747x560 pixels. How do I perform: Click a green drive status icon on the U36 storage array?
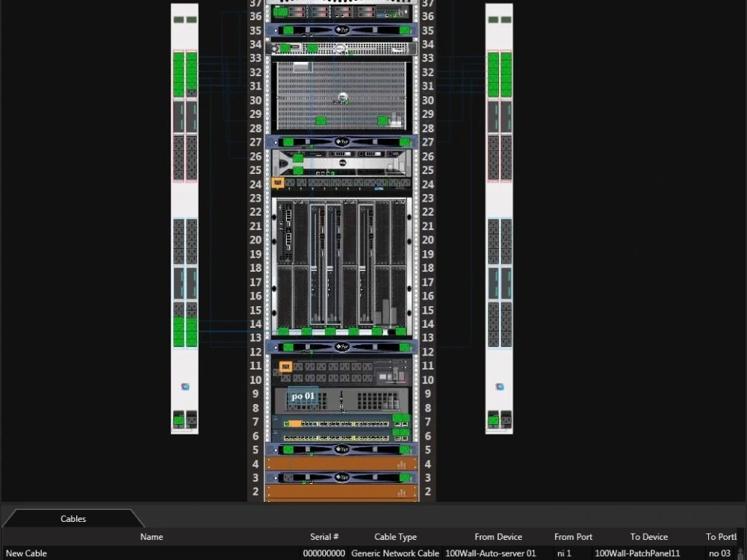[280, 10]
